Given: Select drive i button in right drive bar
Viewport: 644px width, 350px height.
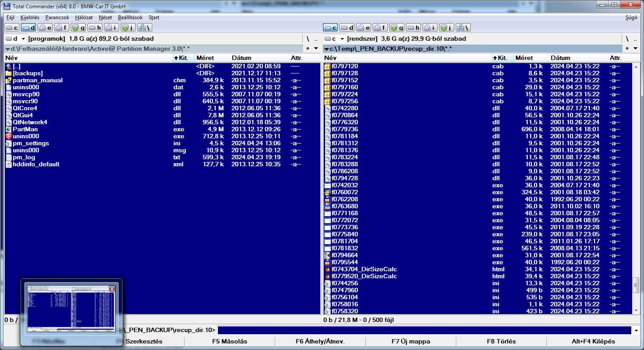Looking at the screenshot, I should click(x=430, y=28).
